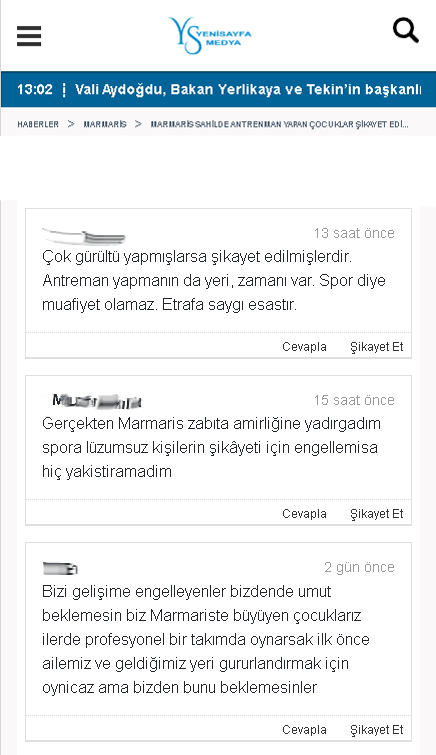Go to Yenisayfa Medya logo homepage
The width and height of the screenshot is (436, 755).
click(x=210, y=36)
